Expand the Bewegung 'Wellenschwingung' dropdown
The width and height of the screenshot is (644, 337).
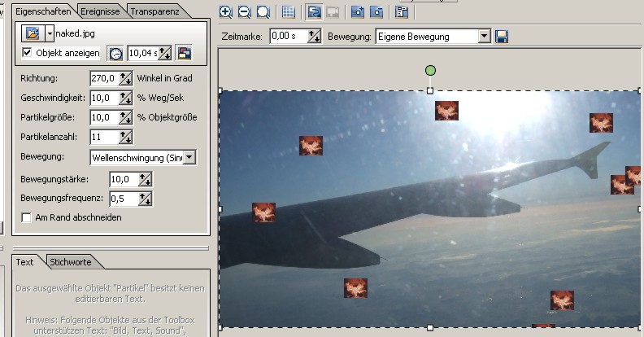[x=189, y=158]
